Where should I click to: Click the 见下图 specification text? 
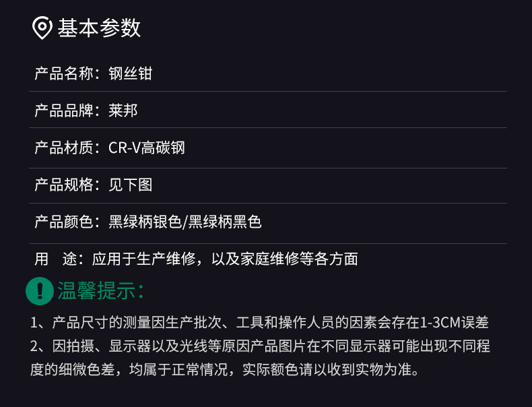131,185
